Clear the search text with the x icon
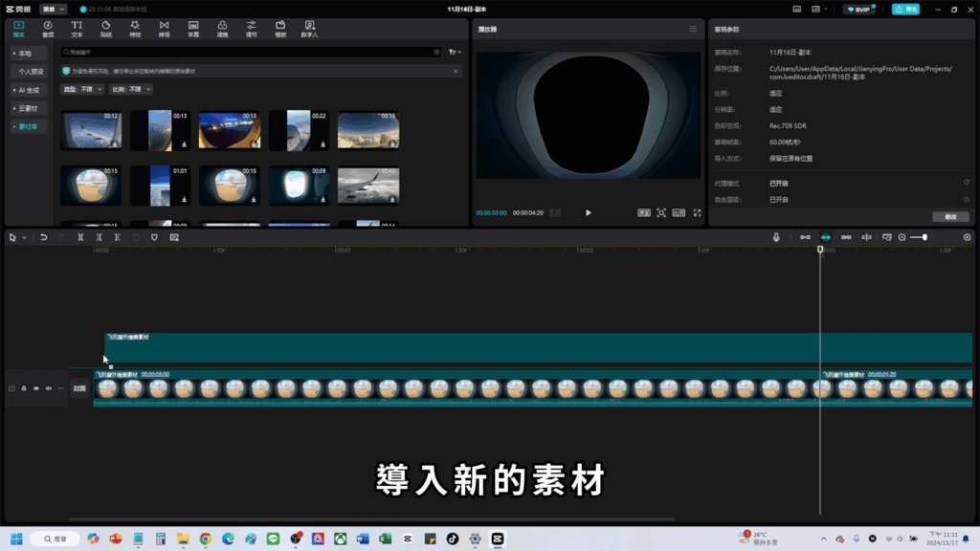Image resolution: width=980 pixels, height=551 pixels. click(436, 53)
